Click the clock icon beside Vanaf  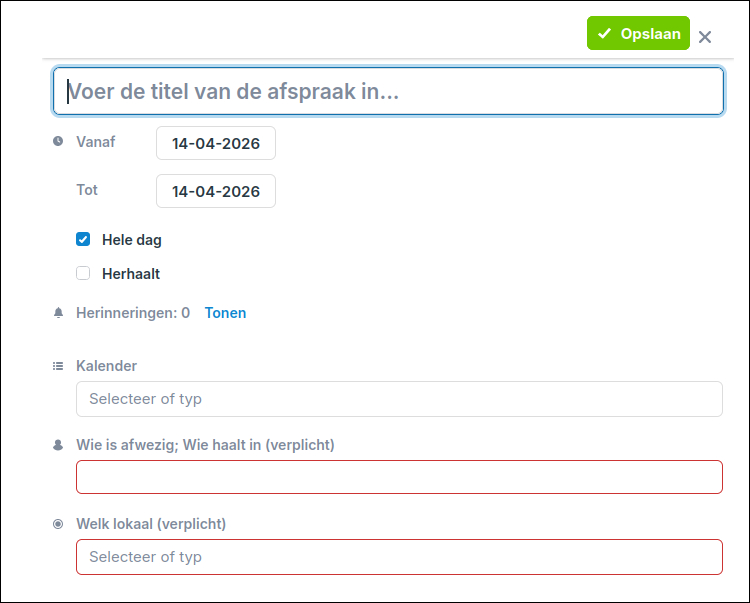58,141
